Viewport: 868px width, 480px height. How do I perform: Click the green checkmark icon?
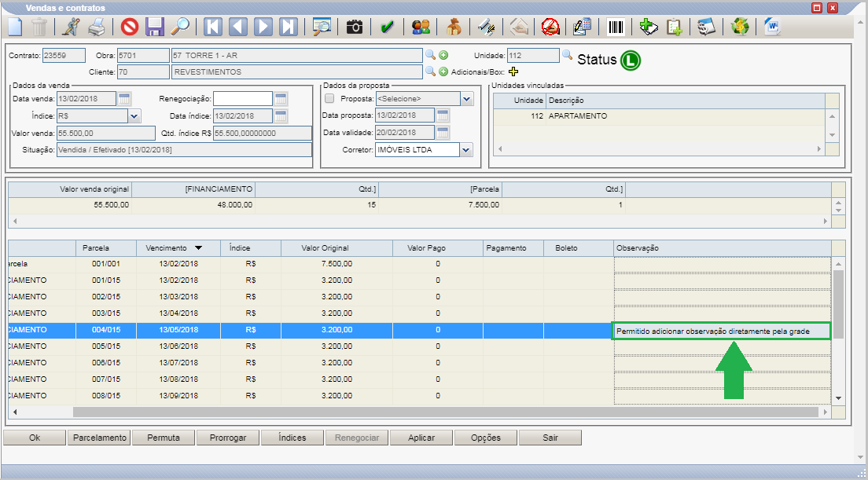tap(387, 27)
